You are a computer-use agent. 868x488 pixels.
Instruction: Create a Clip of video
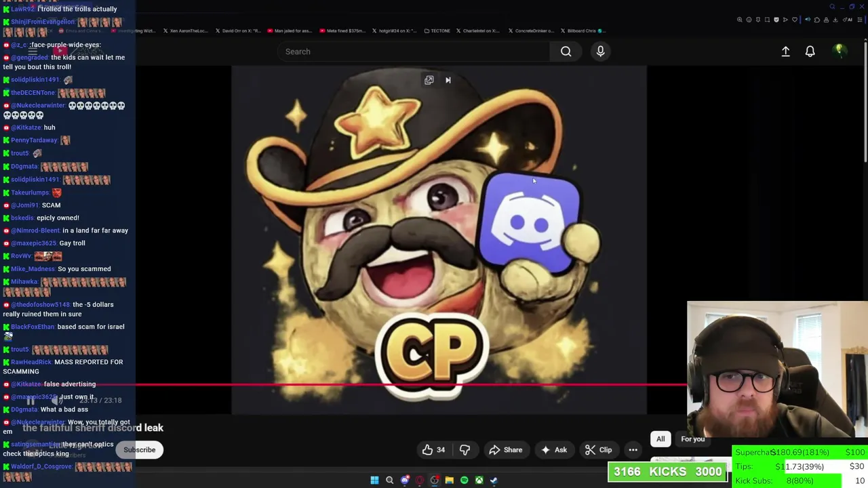(x=598, y=450)
